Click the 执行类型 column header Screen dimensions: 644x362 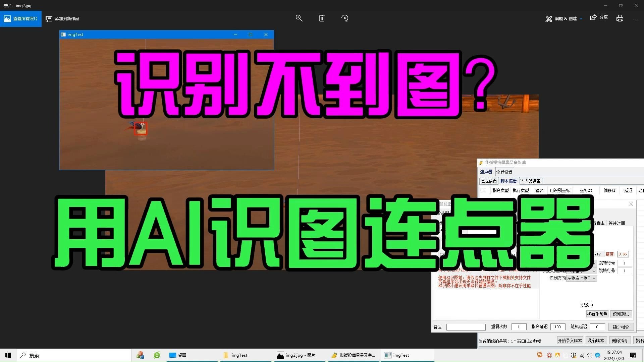521,190
